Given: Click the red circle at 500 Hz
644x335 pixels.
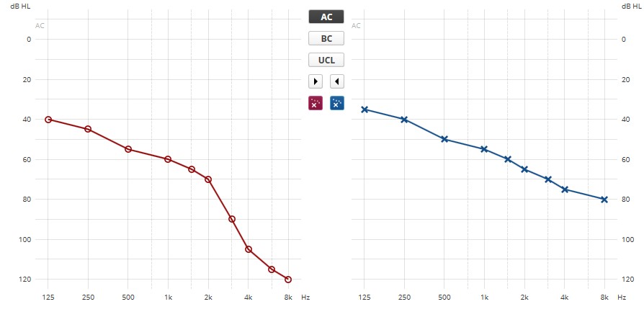Looking at the screenshot, I should tap(128, 149).
